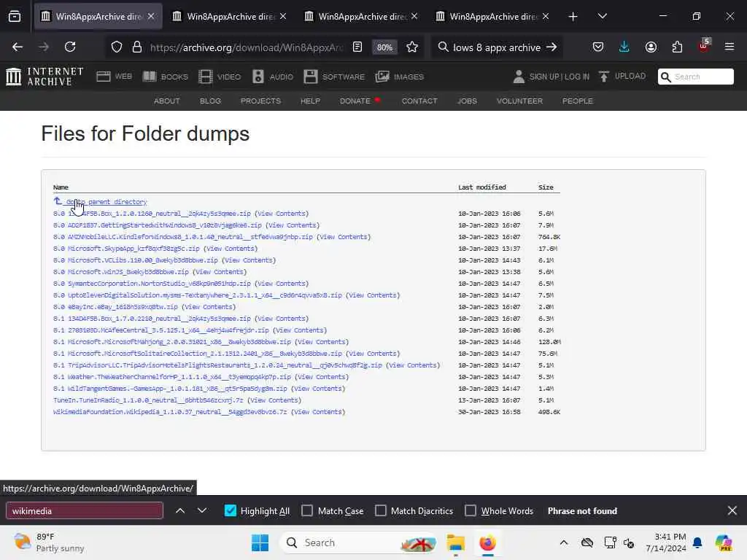Viewport: 747px width, 560px height.
Task: Open the Windows Start menu
Action: click(260, 542)
